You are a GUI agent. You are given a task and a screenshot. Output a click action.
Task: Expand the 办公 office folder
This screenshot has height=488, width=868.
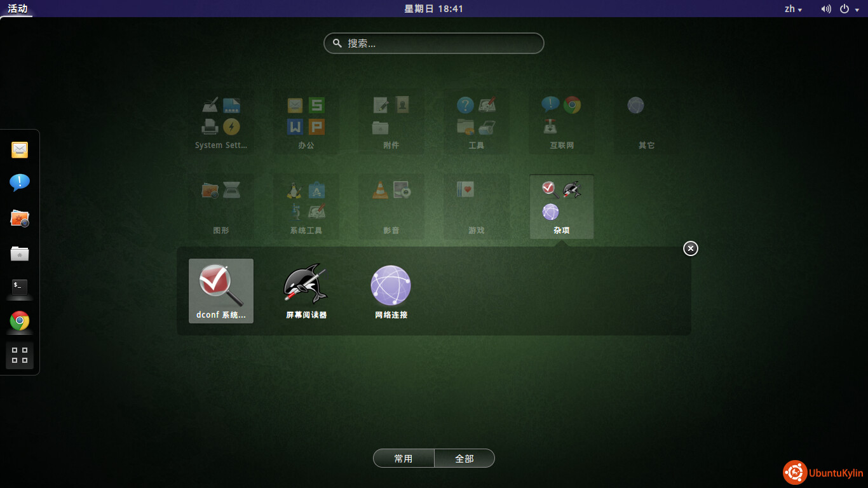tap(306, 121)
